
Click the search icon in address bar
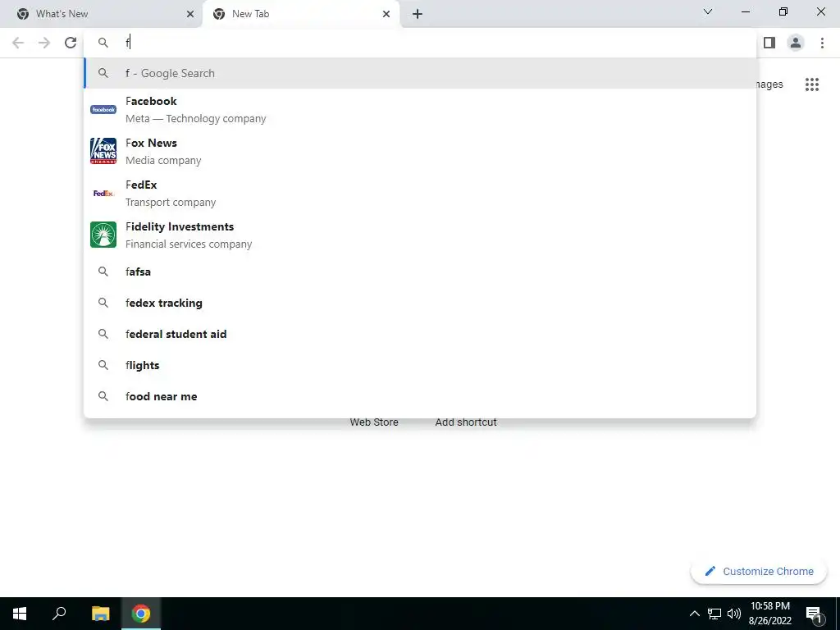[103, 43]
